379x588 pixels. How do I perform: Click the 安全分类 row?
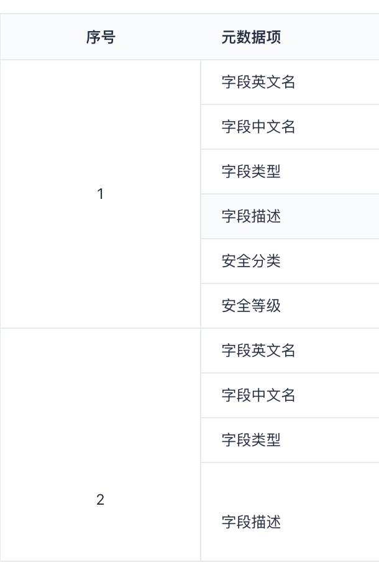tap(290, 261)
